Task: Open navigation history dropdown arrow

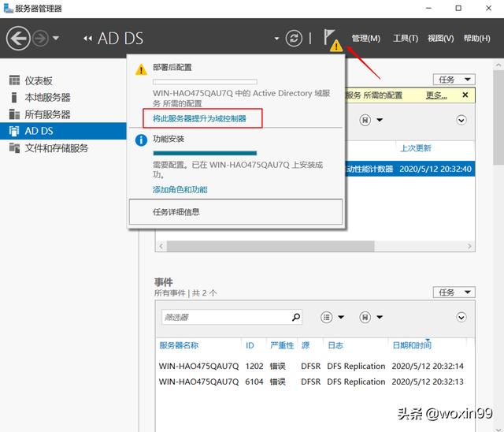Action: pyautogui.click(x=56, y=38)
